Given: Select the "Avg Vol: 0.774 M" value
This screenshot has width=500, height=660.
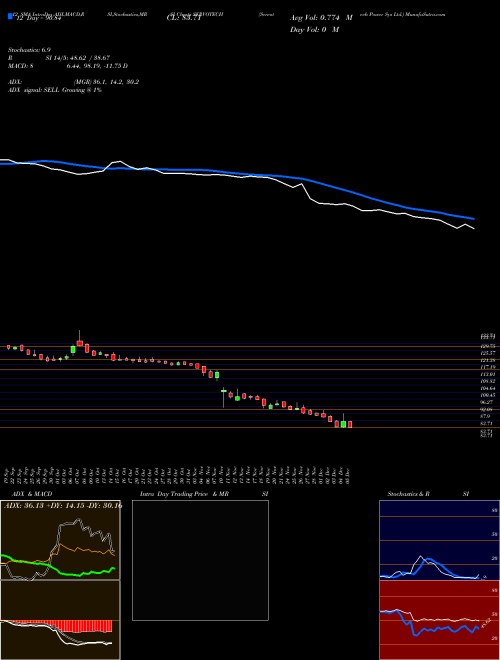Looking at the screenshot, I should pos(321,19).
